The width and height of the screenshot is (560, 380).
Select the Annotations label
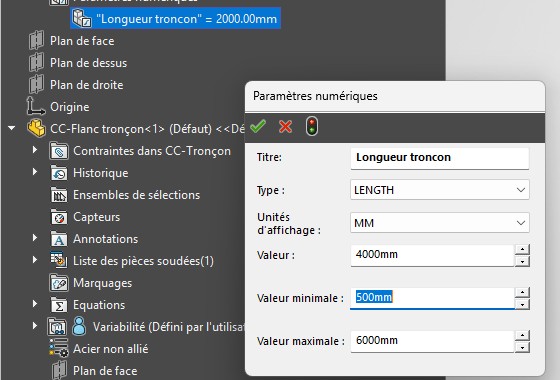pyautogui.click(x=105, y=239)
